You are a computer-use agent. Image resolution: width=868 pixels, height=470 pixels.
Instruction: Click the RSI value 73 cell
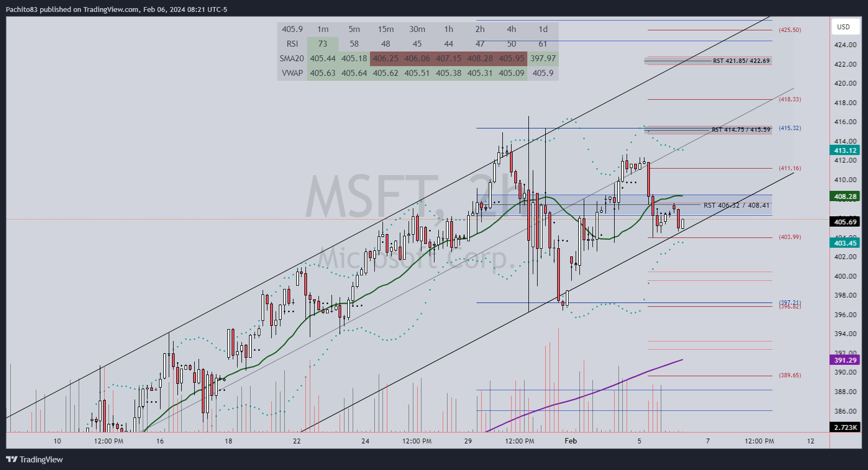click(x=323, y=44)
